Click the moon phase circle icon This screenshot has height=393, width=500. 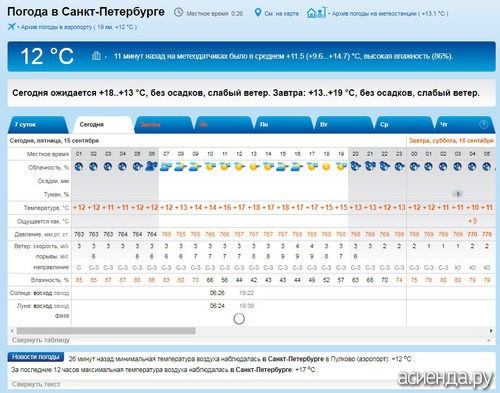[x=239, y=319]
